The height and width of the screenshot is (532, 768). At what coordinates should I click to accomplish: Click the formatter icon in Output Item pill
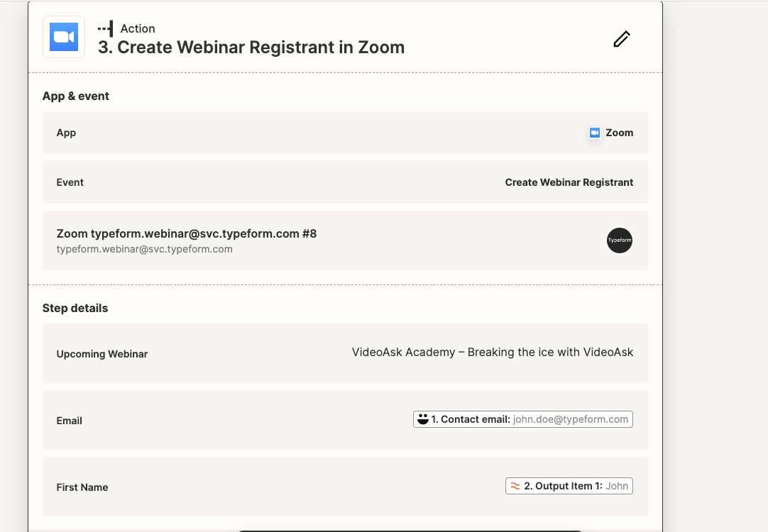(515, 486)
